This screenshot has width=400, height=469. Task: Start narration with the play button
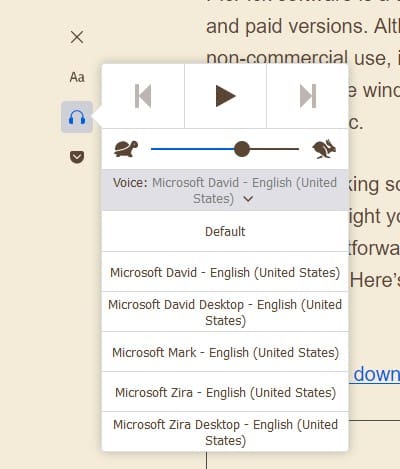tap(225, 96)
